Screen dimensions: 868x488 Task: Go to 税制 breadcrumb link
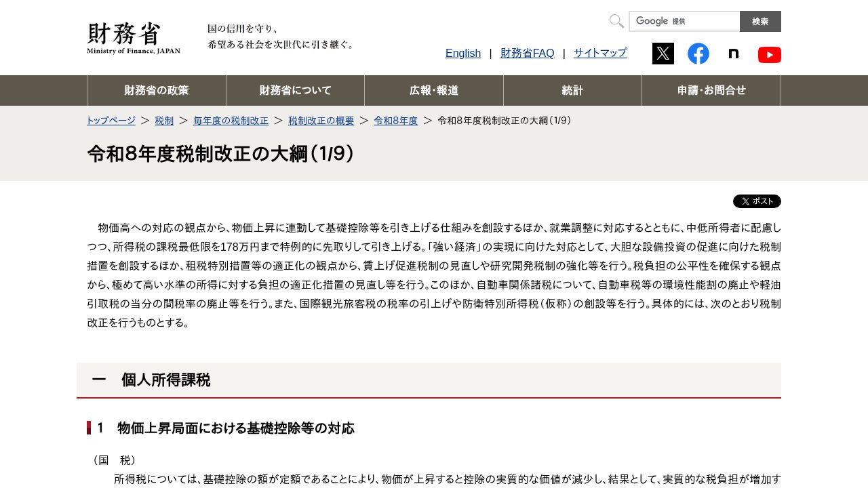164,121
